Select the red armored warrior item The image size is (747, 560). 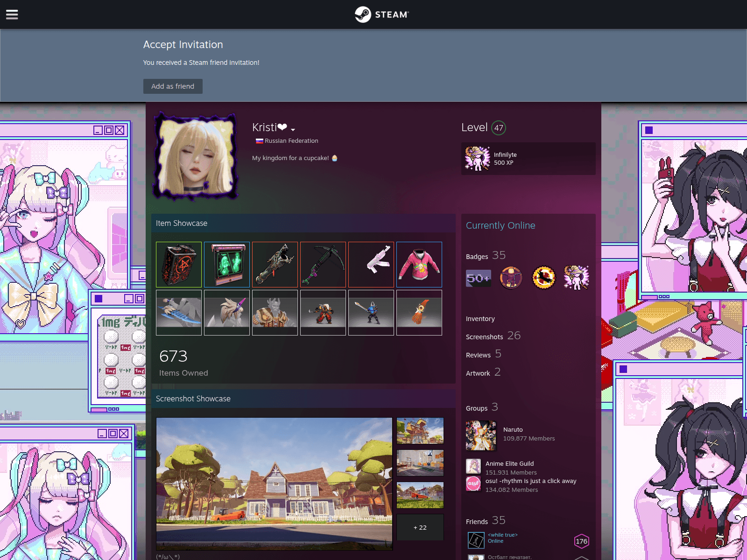[x=323, y=313]
